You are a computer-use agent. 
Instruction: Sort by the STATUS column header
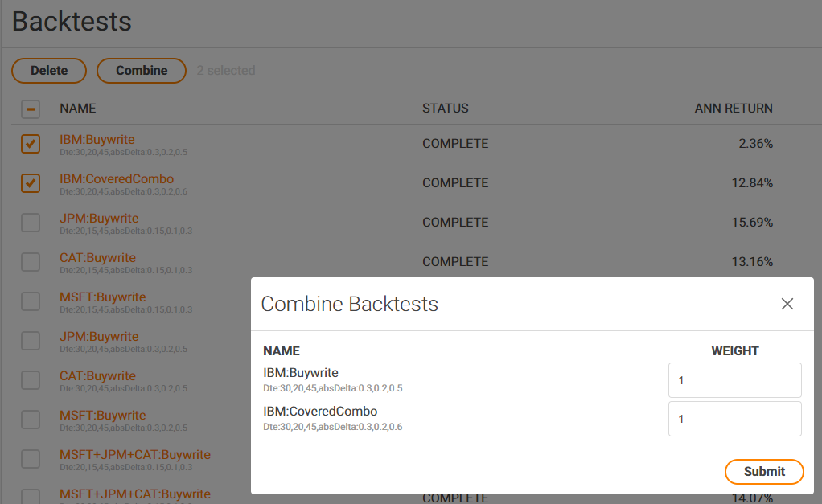445,109
